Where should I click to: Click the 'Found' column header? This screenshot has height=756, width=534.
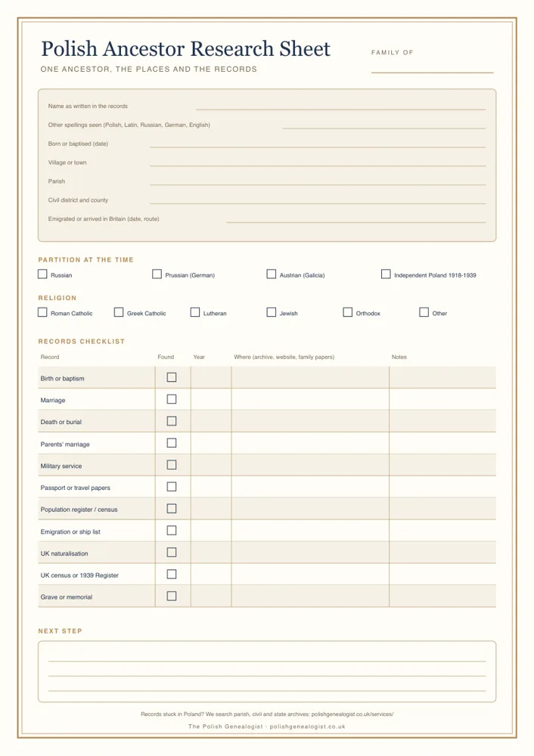pos(166,357)
